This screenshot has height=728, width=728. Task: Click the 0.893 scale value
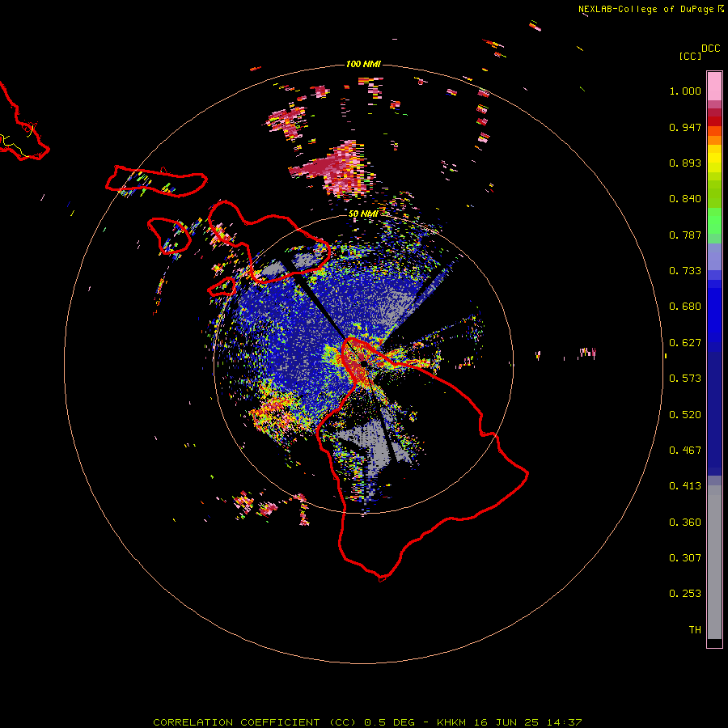pyautogui.click(x=685, y=163)
